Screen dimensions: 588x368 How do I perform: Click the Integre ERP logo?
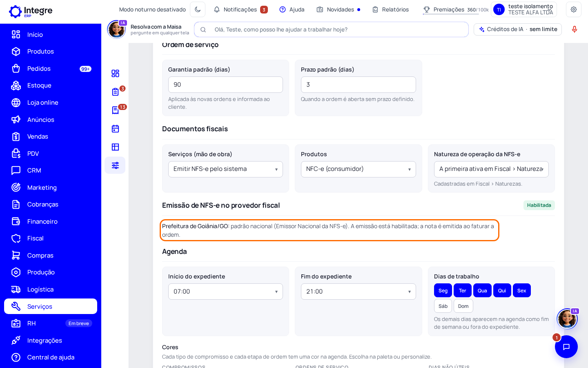31,11
